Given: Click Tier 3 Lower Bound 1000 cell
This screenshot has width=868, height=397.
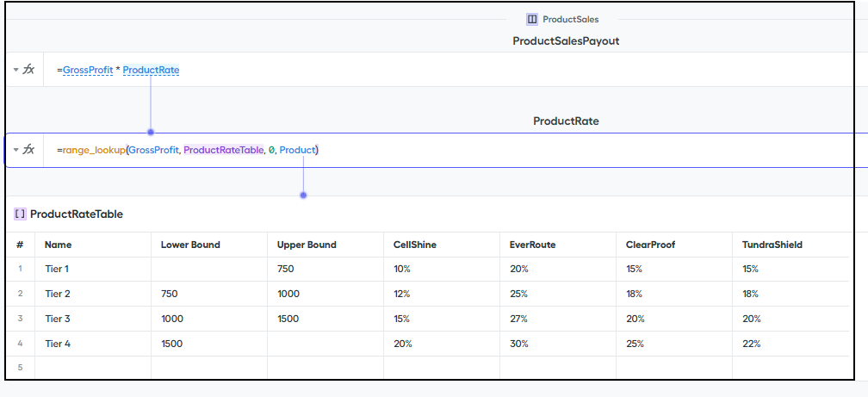Looking at the screenshot, I should pos(209,319).
